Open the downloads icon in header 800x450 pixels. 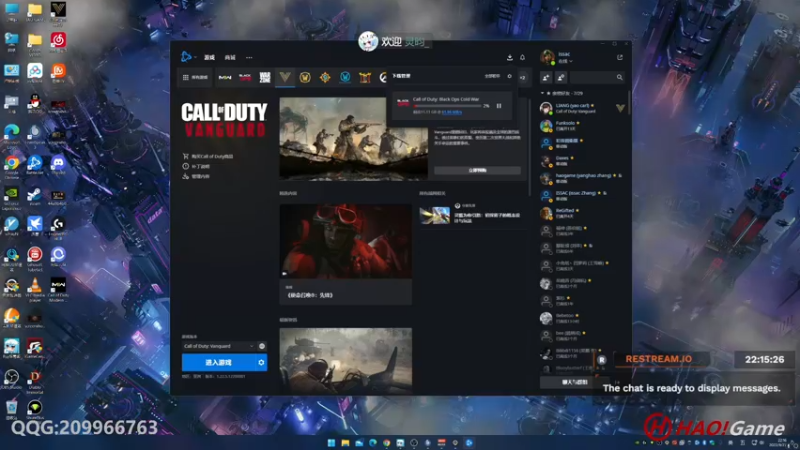[509, 57]
